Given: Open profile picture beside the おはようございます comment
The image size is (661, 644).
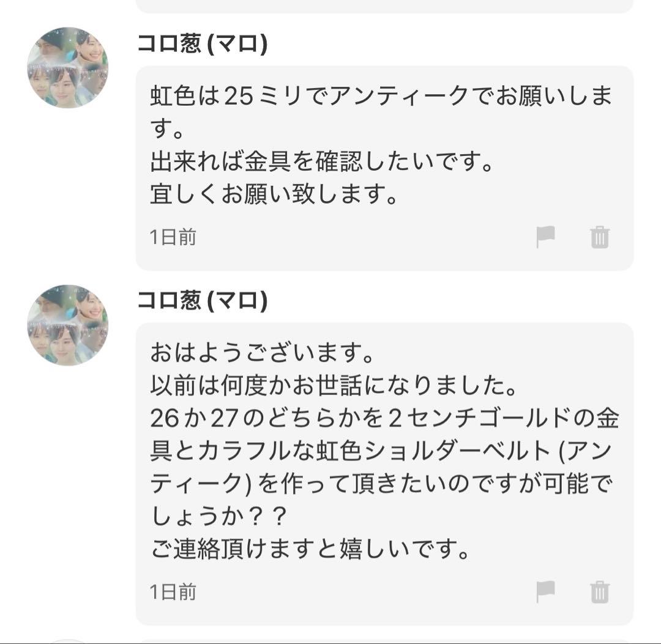Looking at the screenshot, I should (67, 325).
